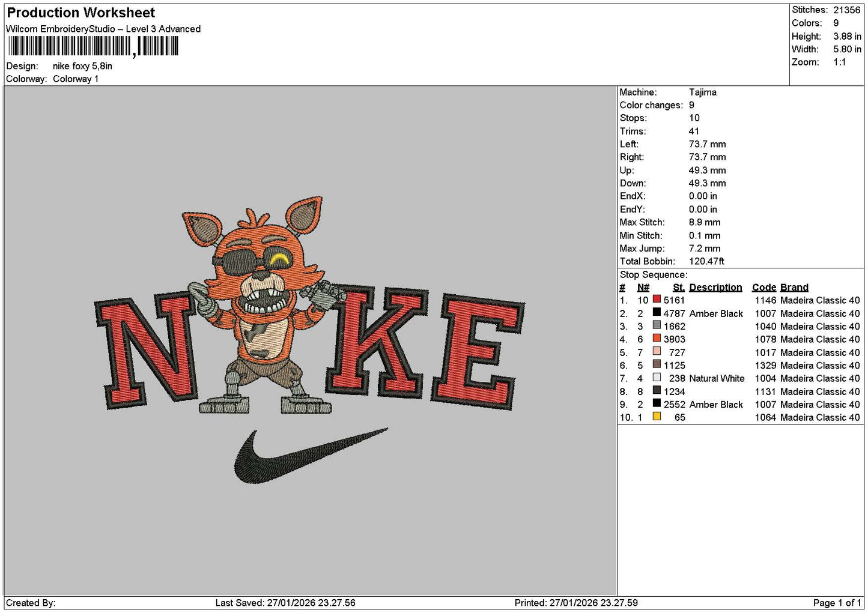Click the Stitches value 21356
The image size is (868, 613).
(x=846, y=10)
